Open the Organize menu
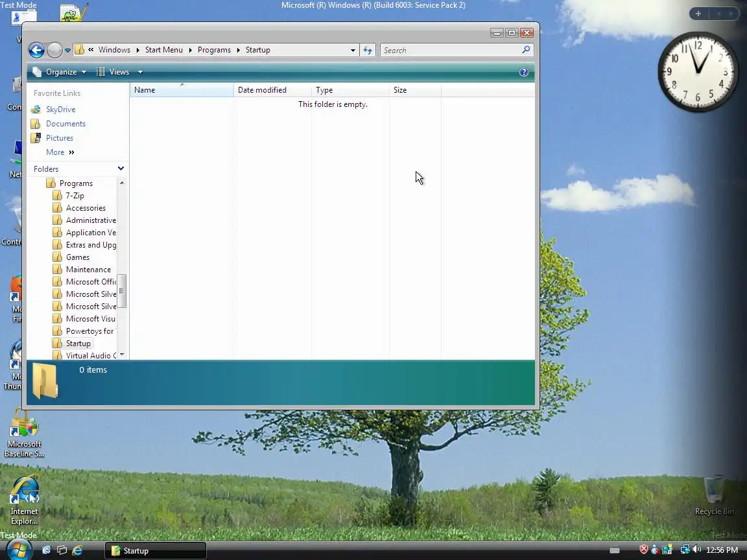Image resolution: width=747 pixels, height=560 pixels. click(x=60, y=72)
